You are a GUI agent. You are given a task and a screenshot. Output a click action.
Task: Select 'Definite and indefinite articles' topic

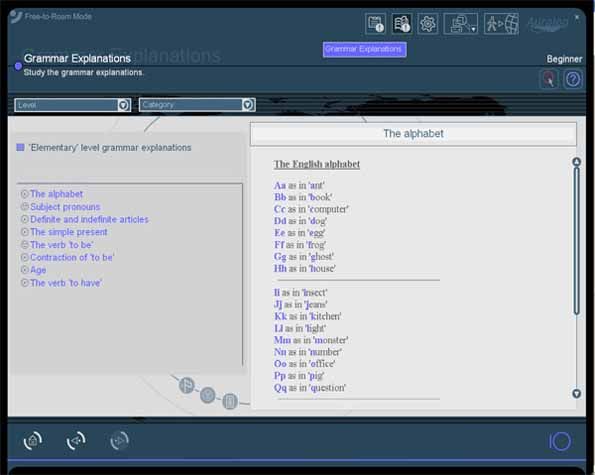click(x=89, y=219)
